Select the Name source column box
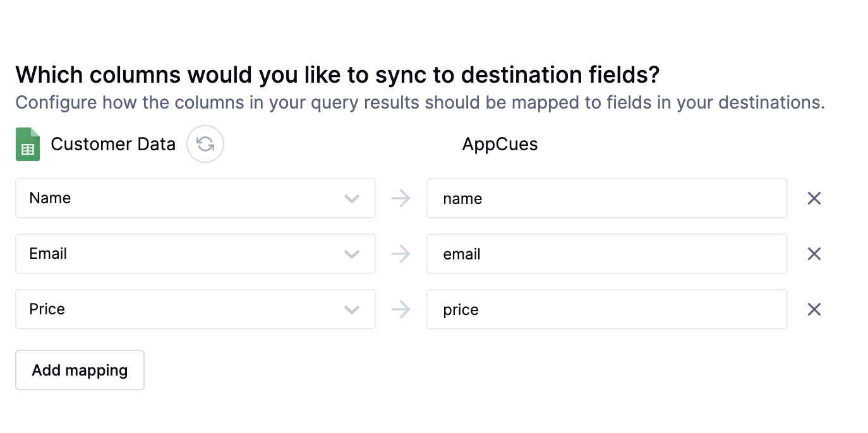This screenshot has height=433, width=868. click(196, 198)
